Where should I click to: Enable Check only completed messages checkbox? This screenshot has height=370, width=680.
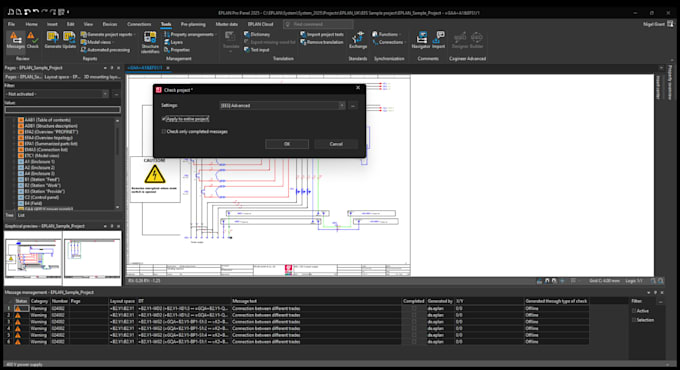coord(163,131)
